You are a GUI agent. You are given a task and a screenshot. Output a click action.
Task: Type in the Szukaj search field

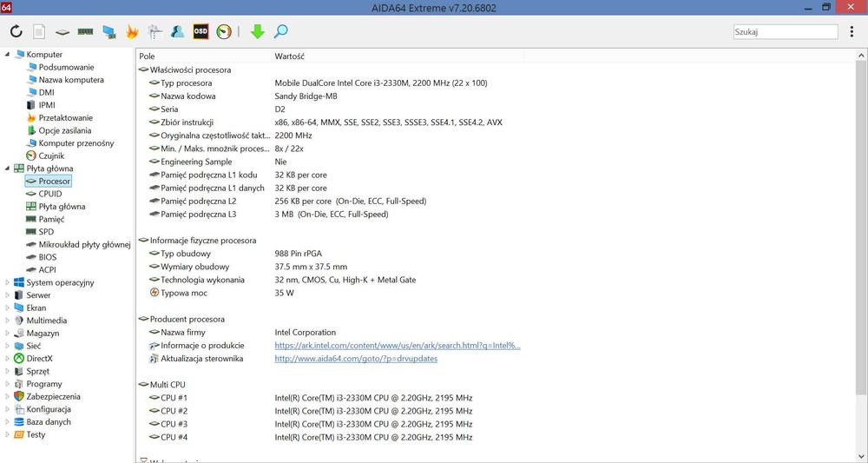[786, 32]
